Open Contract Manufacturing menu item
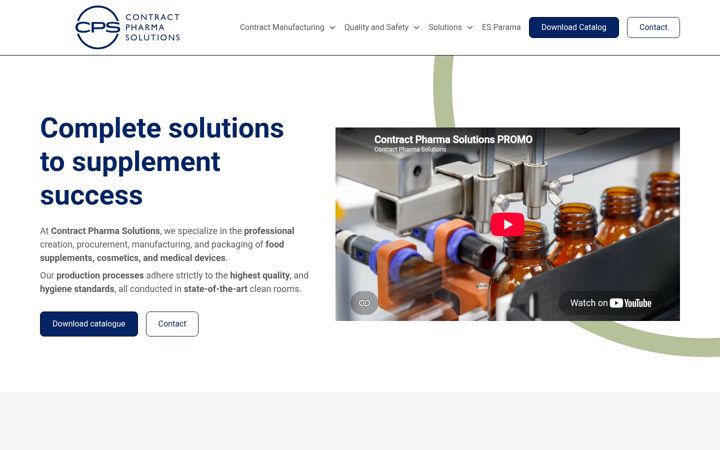This screenshot has width=720, height=450. pos(282,27)
